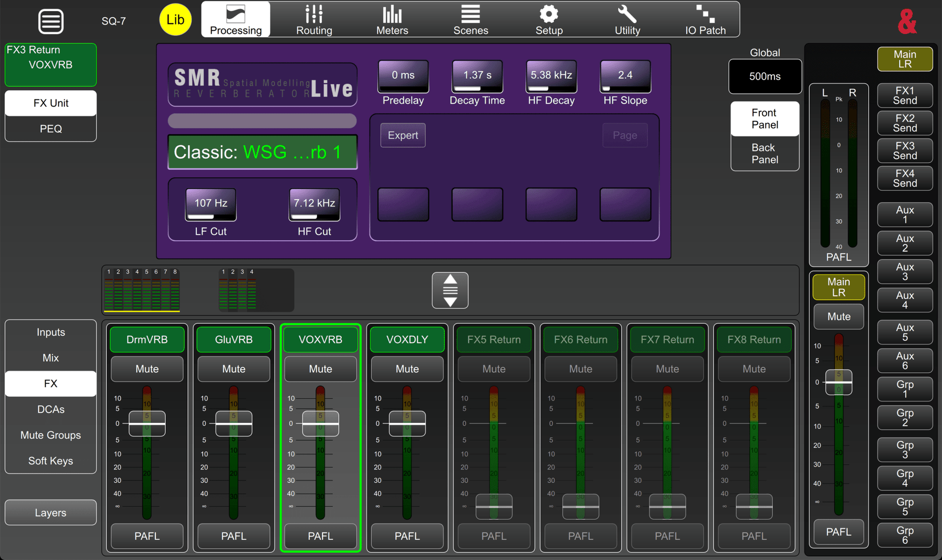This screenshot has height=560, width=942.
Task: Open the Routing screen
Action: pyautogui.click(x=314, y=20)
